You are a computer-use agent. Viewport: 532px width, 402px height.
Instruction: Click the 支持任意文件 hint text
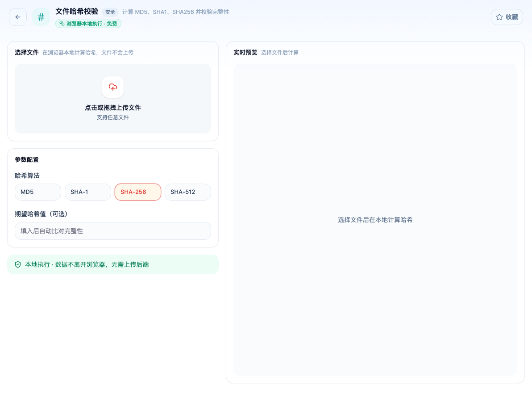point(113,117)
